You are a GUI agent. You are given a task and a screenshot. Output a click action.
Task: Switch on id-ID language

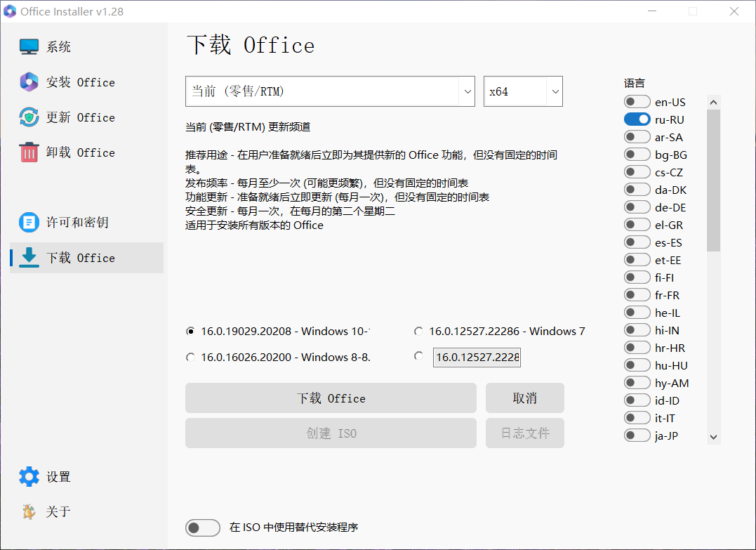(637, 400)
